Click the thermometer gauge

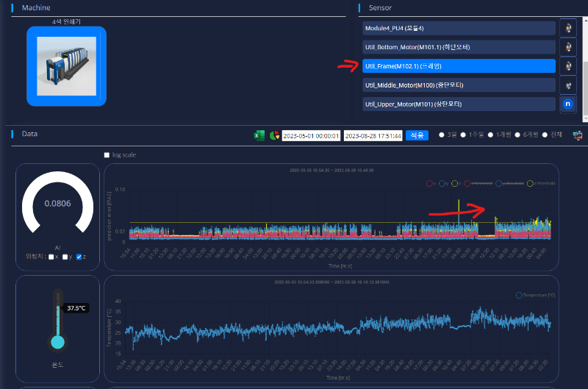58,320
